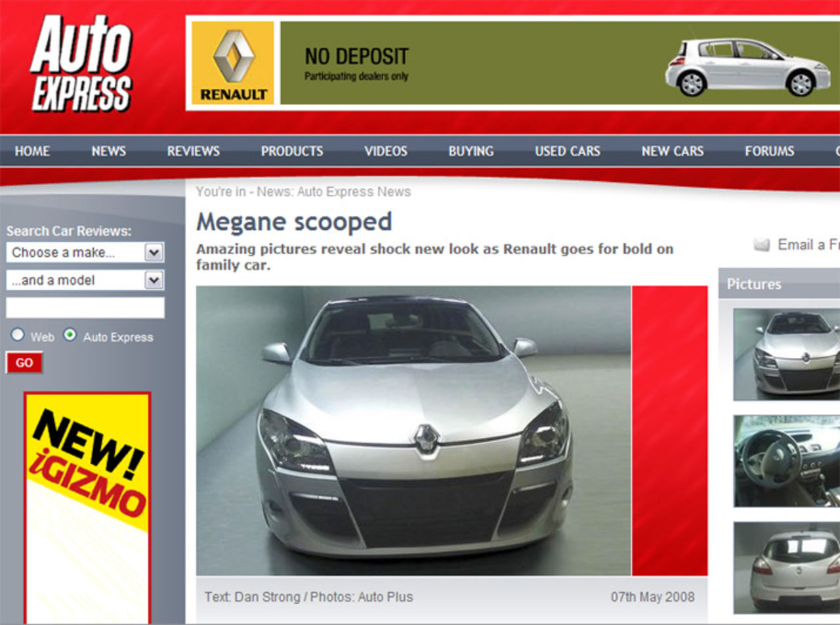Image resolution: width=840 pixels, height=625 pixels.
Task: Open the USED CARS menu
Action: [567, 151]
